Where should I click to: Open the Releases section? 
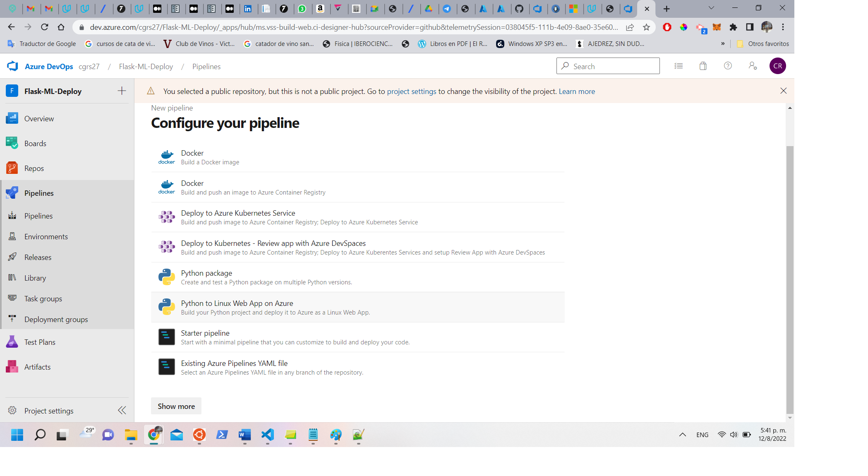coord(38,257)
